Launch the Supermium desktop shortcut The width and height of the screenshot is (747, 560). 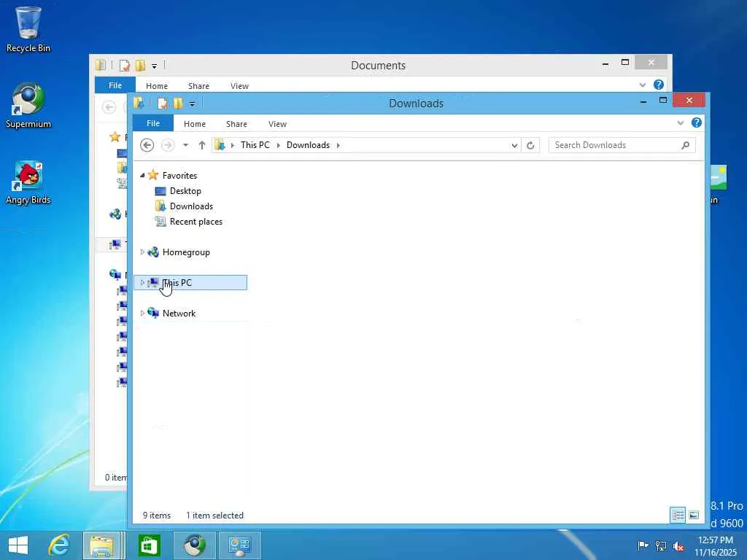[28, 105]
